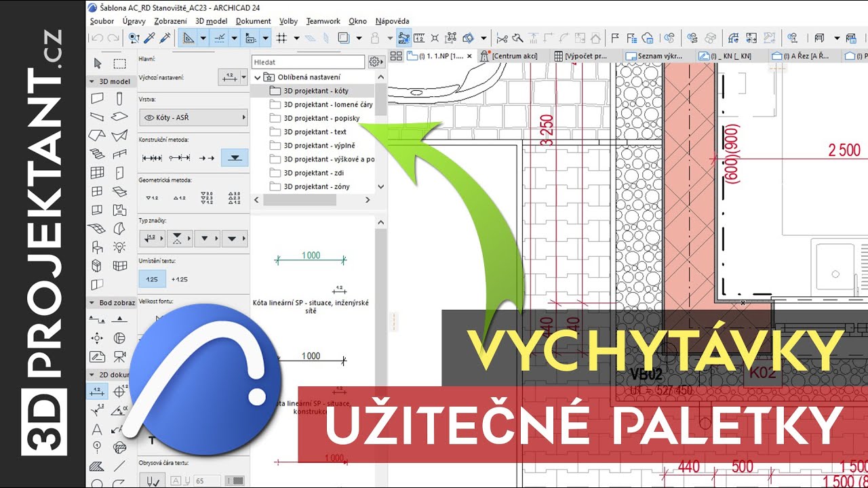Viewport: 868px width, 488px height.
Task: Toggle visibility eye on Kóty - ASŘ layer
Action: coord(149,118)
